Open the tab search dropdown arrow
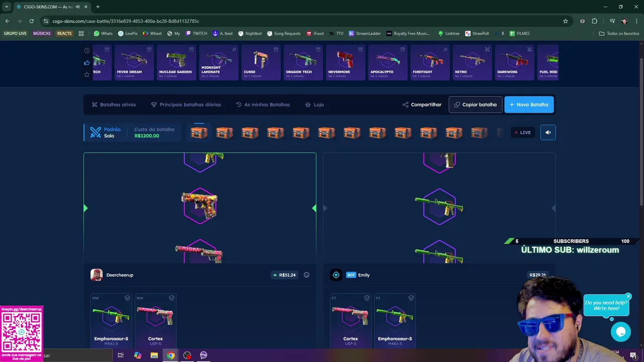The image size is (644, 362). point(7,7)
